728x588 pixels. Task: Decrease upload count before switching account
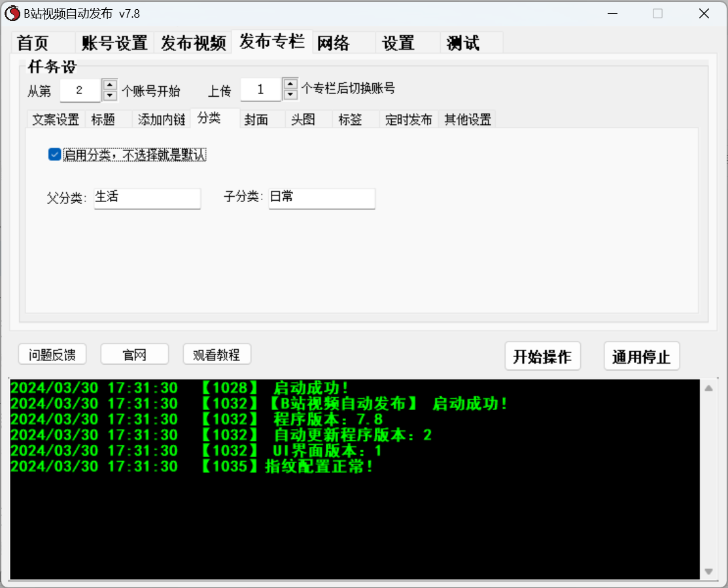pyautogui.click(x=290, y=94)
